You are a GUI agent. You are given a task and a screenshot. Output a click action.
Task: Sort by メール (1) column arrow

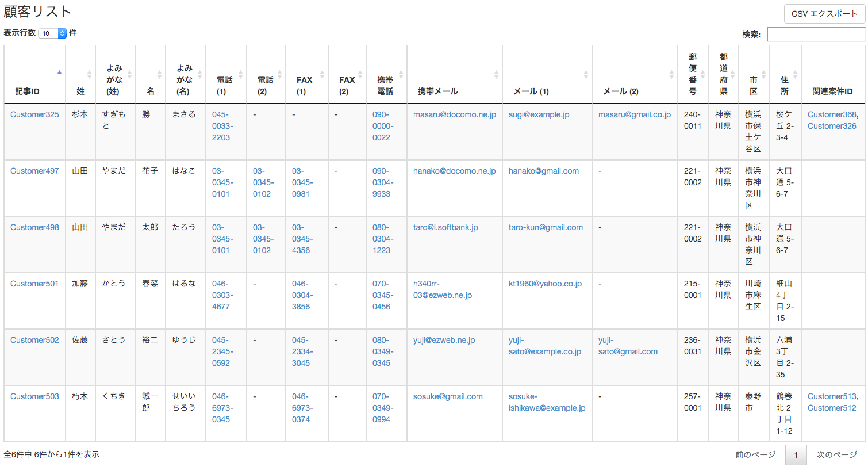click(586, 74)
